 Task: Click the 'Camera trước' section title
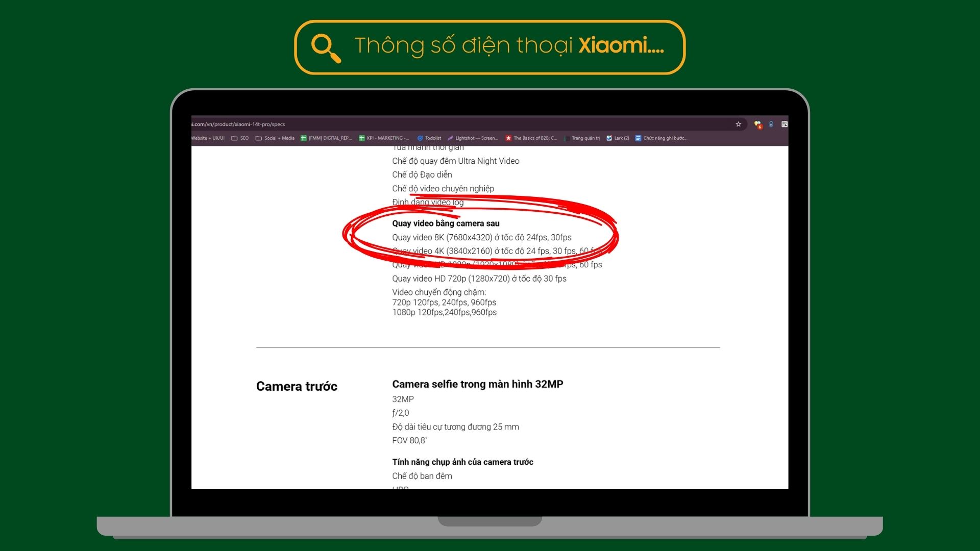297,386
